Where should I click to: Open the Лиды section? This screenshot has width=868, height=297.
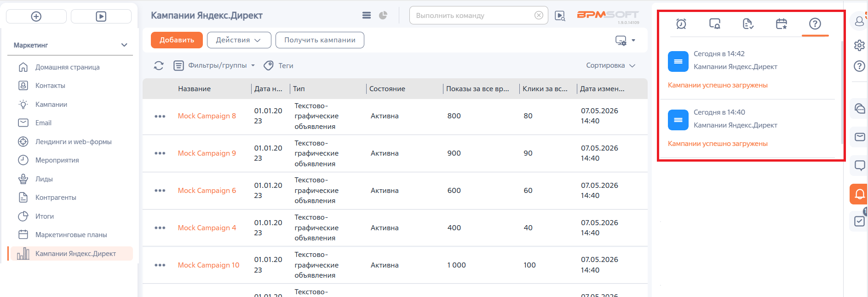pos(44,179)
